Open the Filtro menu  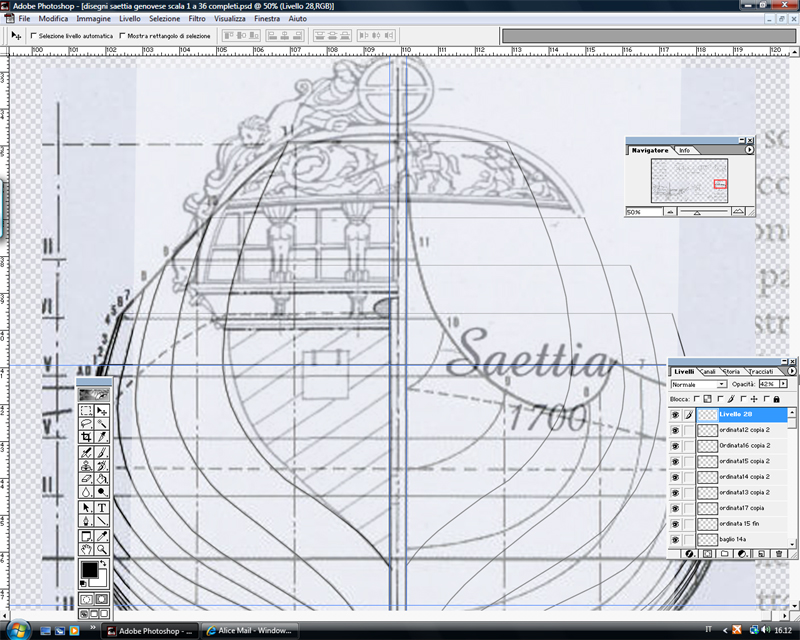coord(197,19)
